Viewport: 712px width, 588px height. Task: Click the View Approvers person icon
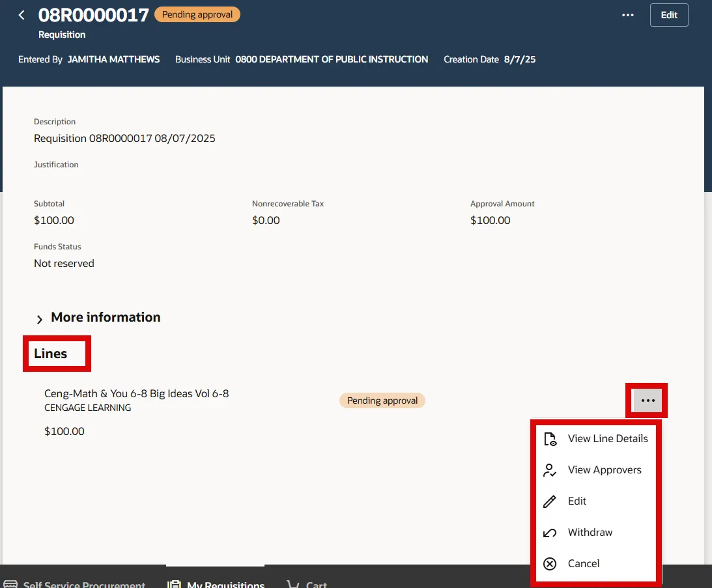550,470
